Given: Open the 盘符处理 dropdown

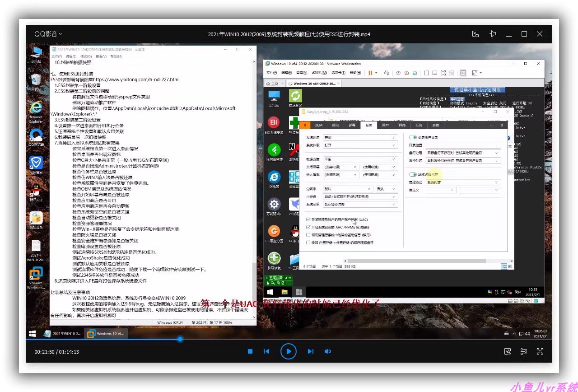Looking at the screenshot, I should [x=463, y=153].
